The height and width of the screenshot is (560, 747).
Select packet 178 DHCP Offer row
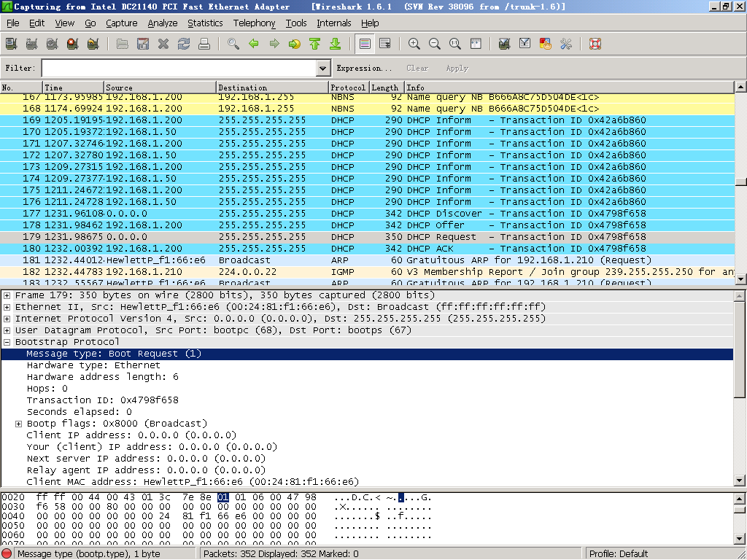(x=367, y=225)
